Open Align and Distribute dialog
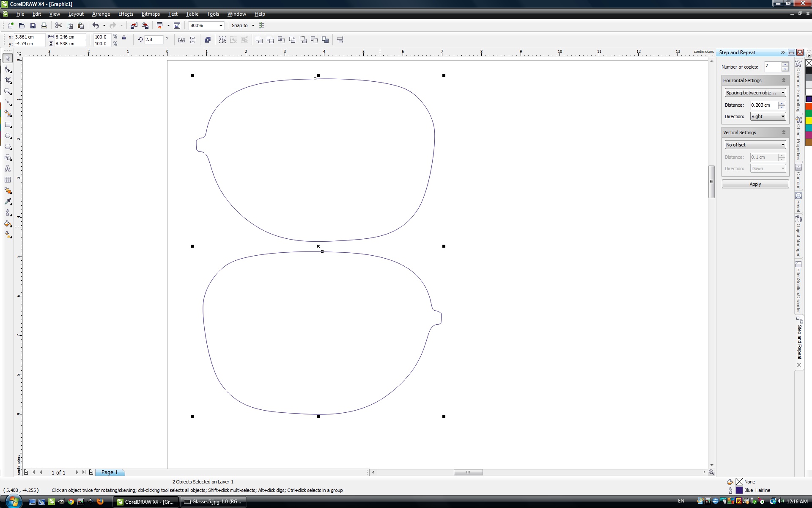This screenshot has width=812, height=508. click(x=340, y=40)
